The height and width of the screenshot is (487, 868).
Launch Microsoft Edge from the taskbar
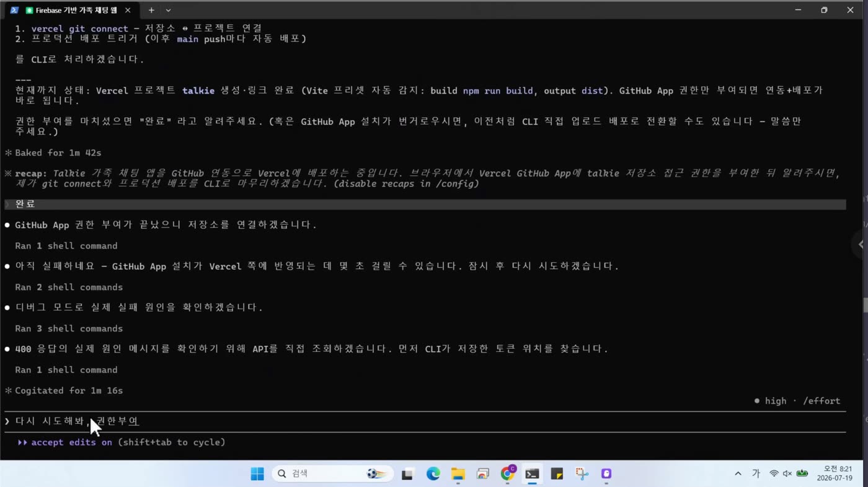[433, 474]
